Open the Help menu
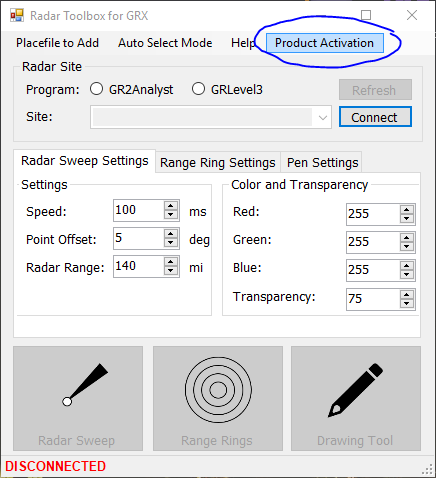The width and height of the screenshot is (436, 478). [243, 43]
